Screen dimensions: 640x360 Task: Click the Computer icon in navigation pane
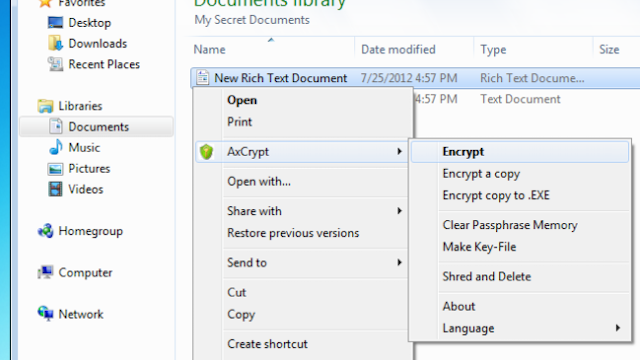[45, 272]
